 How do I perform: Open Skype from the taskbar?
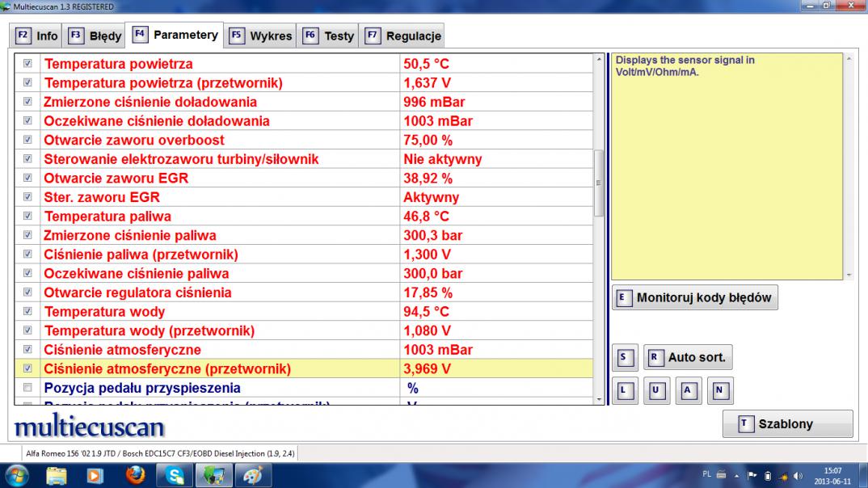click(177, 475)
